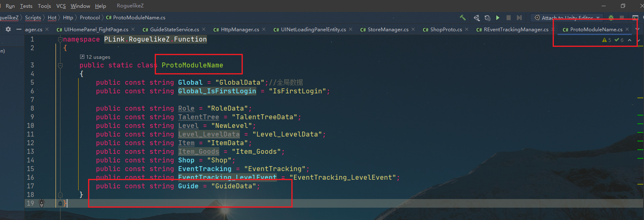This screenshot has height=220, width=644.
Task: Click the green Debug bug icon
Action: coord(611,18)
